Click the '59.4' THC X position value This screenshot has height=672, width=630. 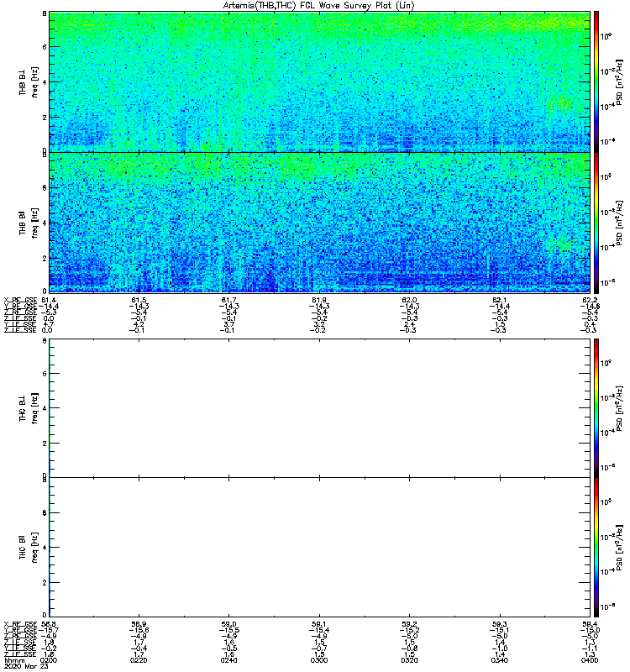591,624
